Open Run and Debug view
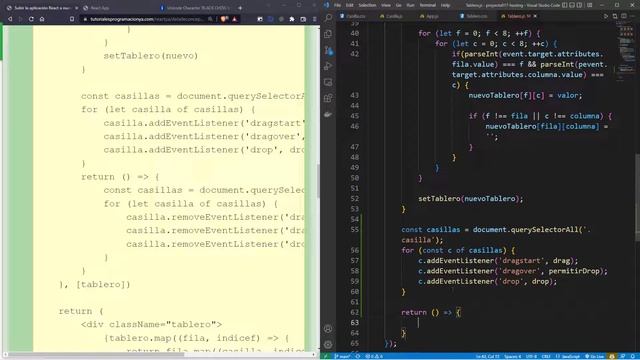The height and width of the screenshot is (360, 640). point(328,66)
